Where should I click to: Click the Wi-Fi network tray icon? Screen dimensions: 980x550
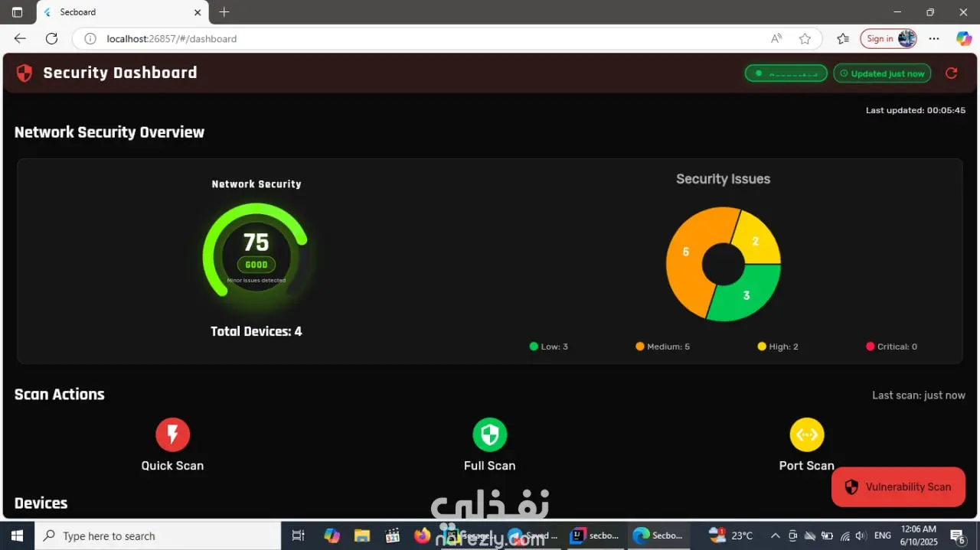(x=844, y=535)
